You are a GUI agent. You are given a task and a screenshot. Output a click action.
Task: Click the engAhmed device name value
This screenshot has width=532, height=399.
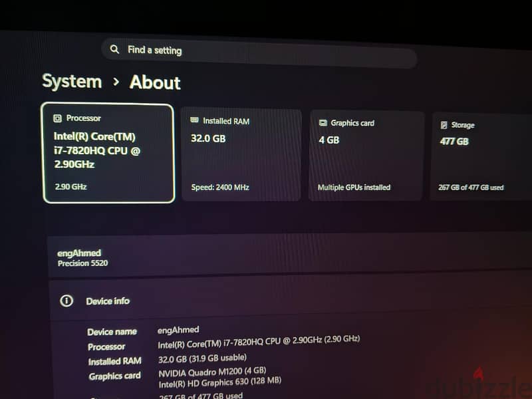coord(178,330)
